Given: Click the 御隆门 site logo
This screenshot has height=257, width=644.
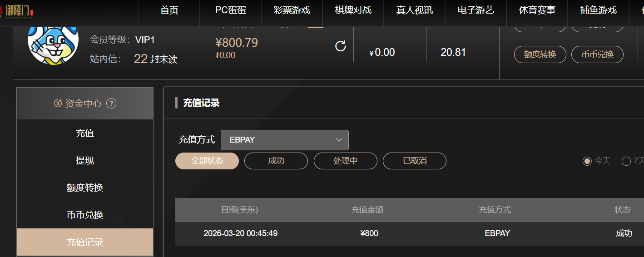Looking at the screenshot, I should [18, 11].
